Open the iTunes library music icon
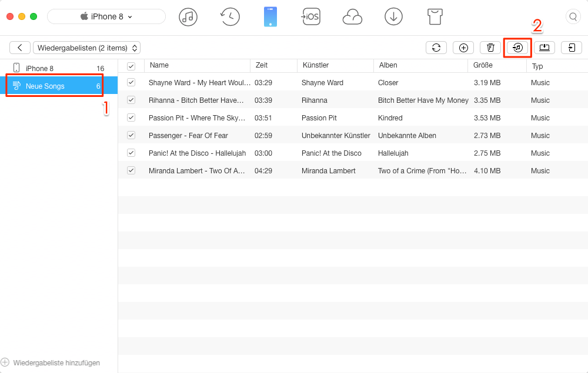This screenshot has width=588, height=373. click(x=188, y=17)
